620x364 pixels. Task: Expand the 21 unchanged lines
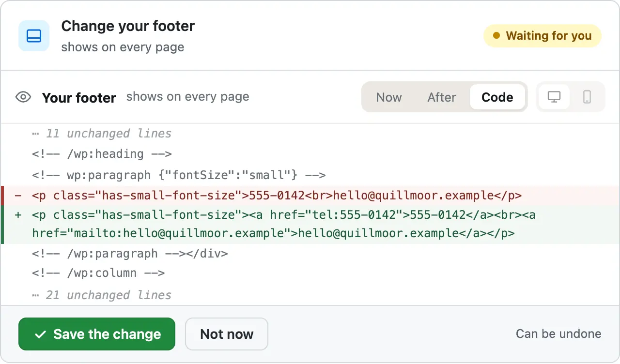click(x=102, y=295)
